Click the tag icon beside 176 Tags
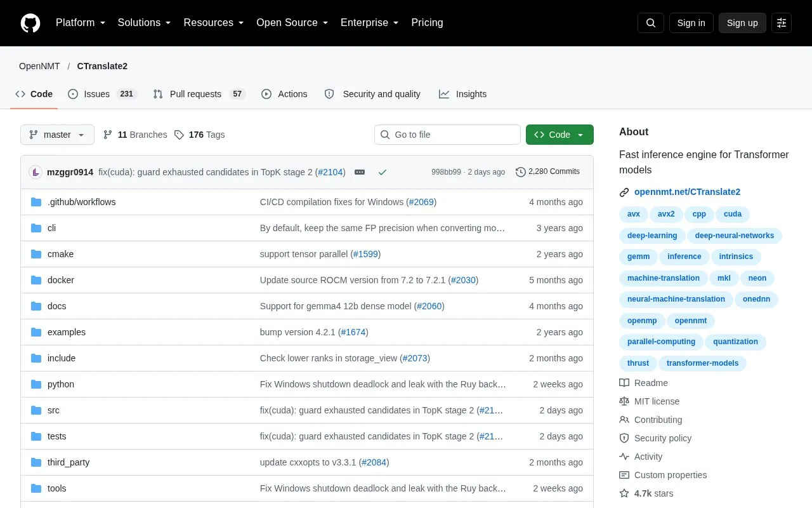 pos(179,135)
